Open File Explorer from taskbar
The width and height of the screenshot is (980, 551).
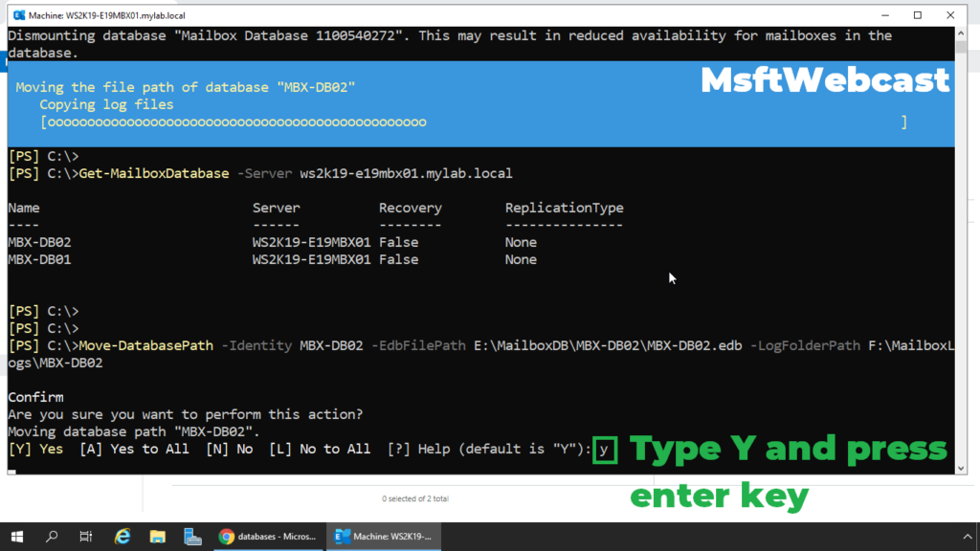click(158, 537)
